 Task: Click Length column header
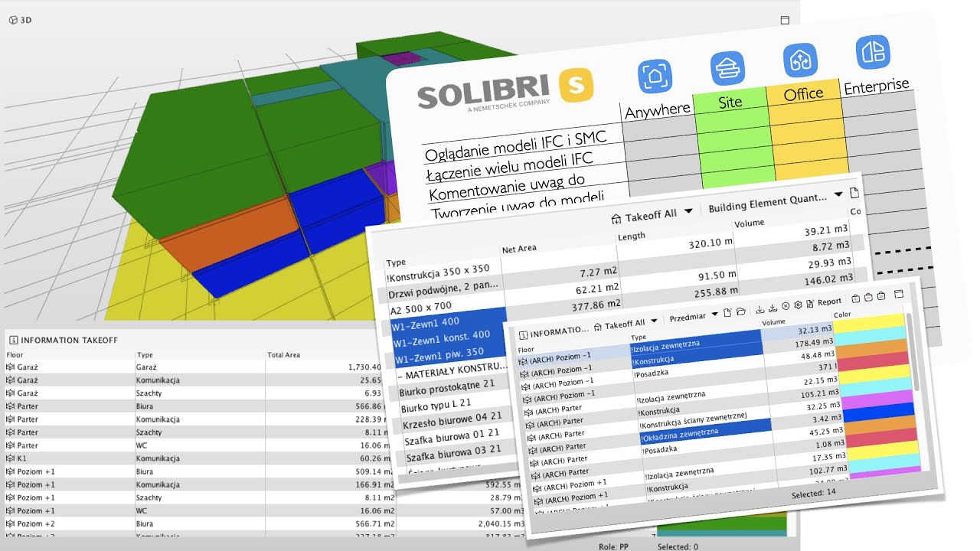coord(632,236)
